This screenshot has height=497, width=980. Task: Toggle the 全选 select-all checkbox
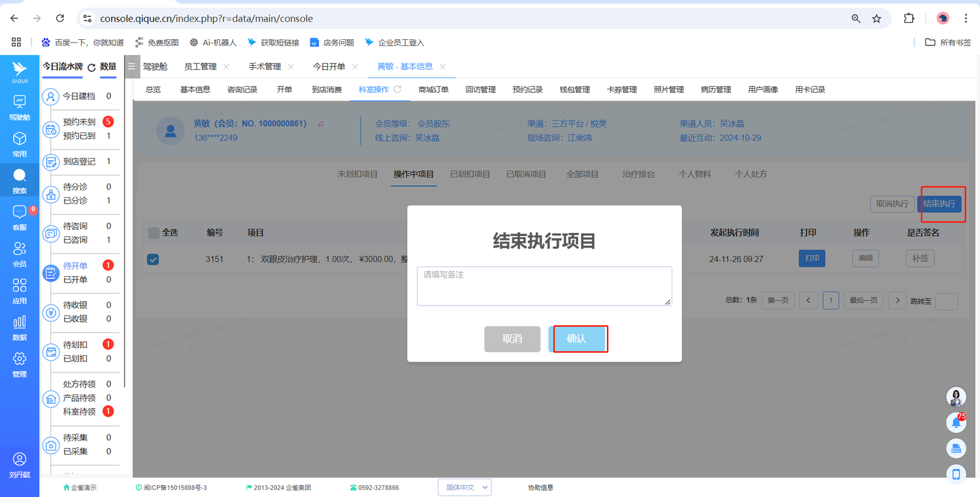[154, 232]
